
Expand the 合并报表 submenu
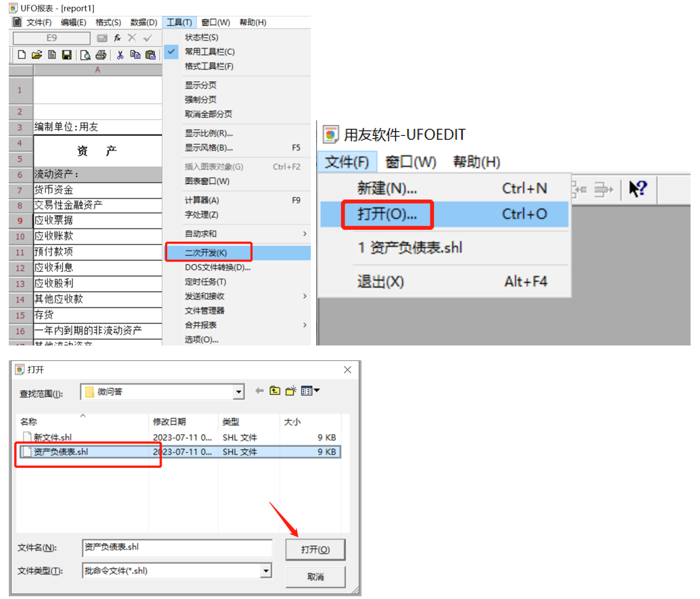[238, 325]
